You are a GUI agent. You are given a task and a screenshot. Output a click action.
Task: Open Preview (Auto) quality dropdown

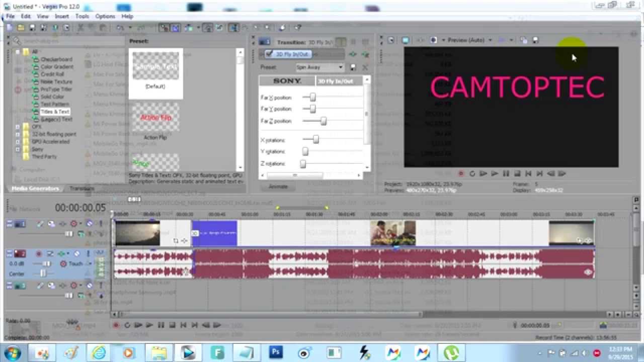pos(490,40)
